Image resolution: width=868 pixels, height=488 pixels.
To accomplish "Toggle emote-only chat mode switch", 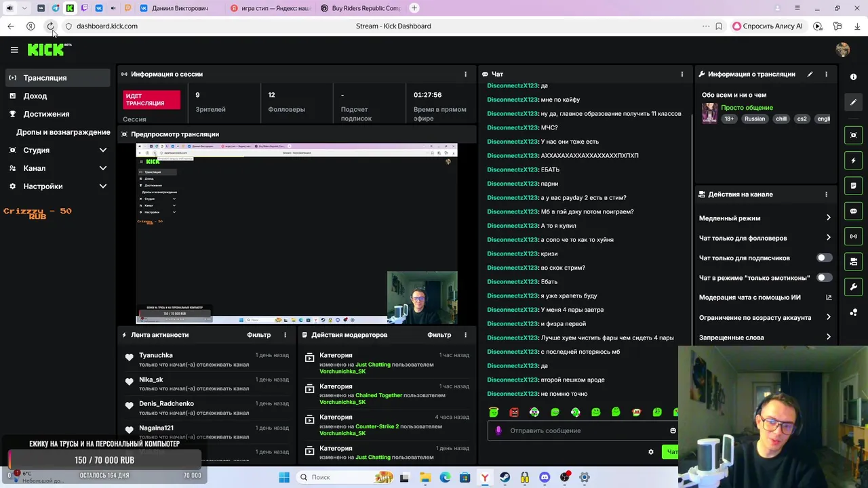I will coord(824,278).
